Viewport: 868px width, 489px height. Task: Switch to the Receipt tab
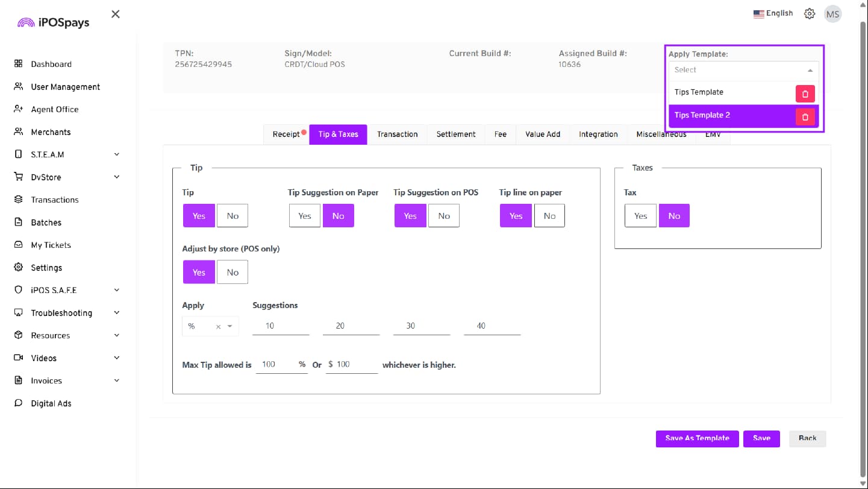286,134
